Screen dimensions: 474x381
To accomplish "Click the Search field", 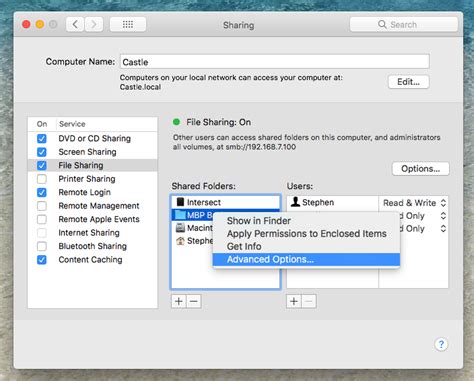I will 404,24.
